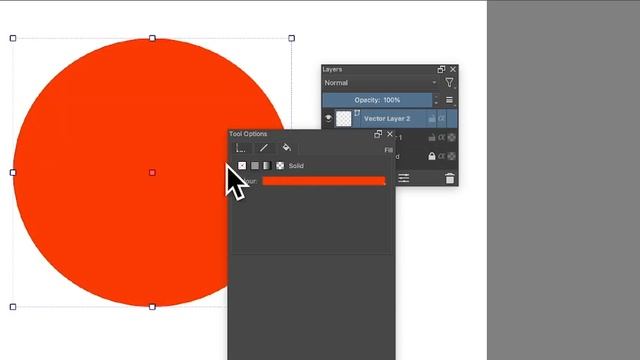Viewport: 640px width, 360px height.
Task: Float the Layers docker
Action: pyautogui.click(x=441, y=69)
